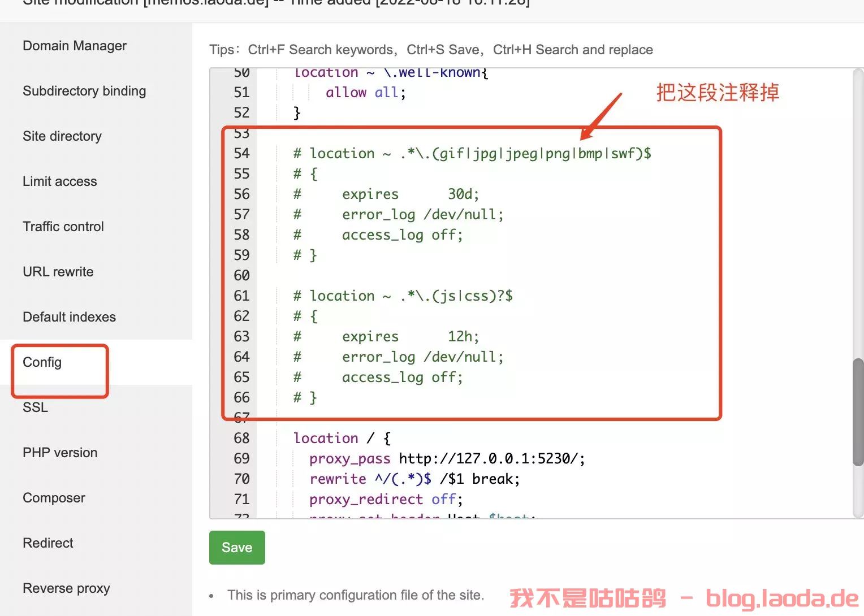Open the Domain Manager section

75,46
